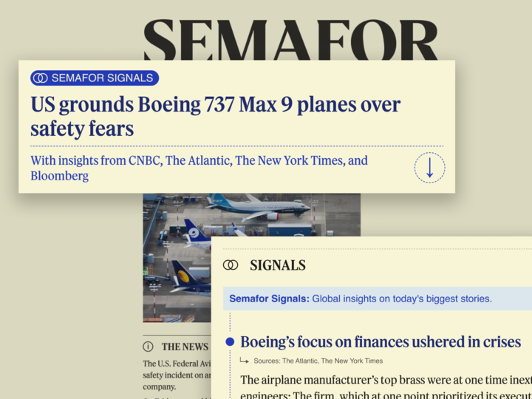This screenshot has width=532, height=399.
Task: Click the word Bloomberg in the insights line
Action: tap(60, 176)
